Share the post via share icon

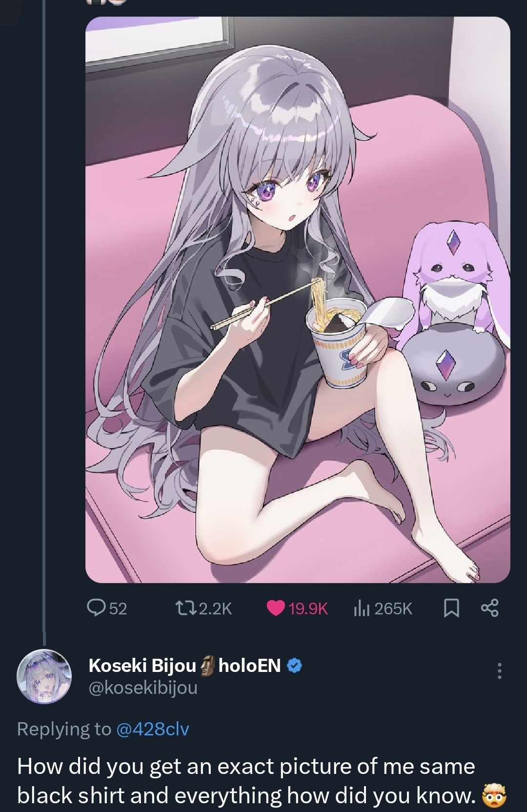point(490,608)
